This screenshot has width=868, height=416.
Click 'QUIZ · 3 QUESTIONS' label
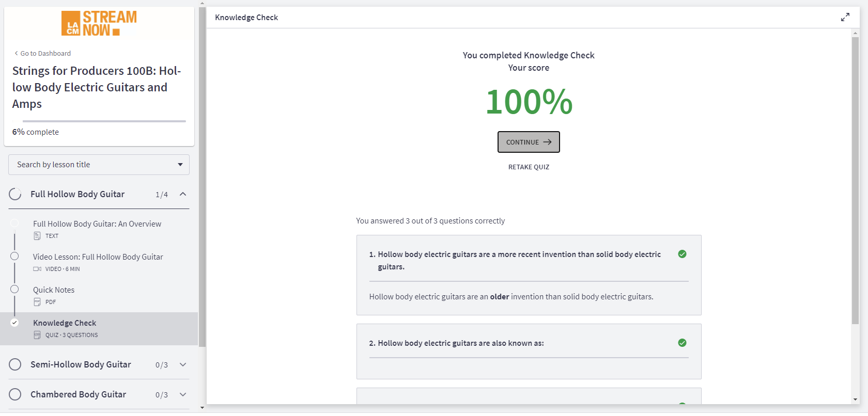point(71,335)
